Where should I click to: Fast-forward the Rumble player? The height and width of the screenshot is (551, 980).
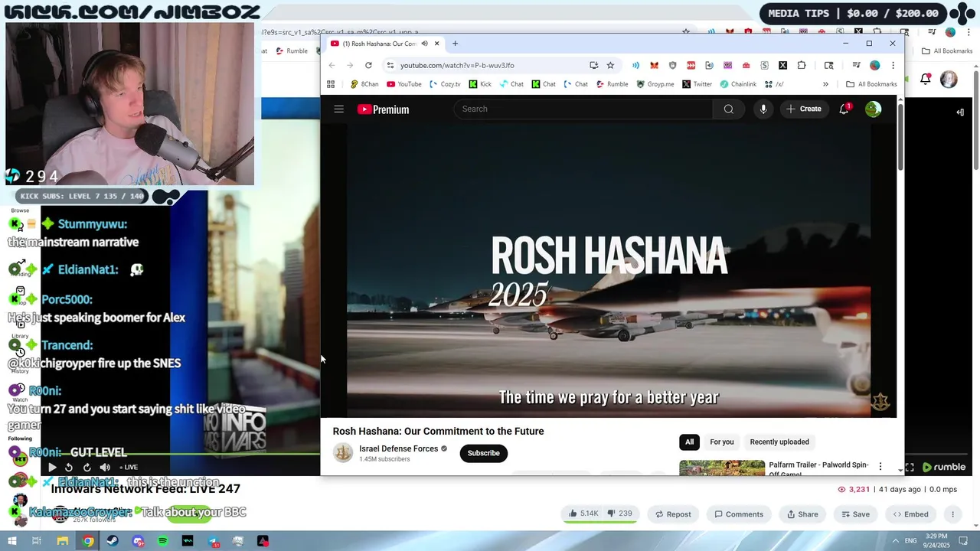point(87,467)
